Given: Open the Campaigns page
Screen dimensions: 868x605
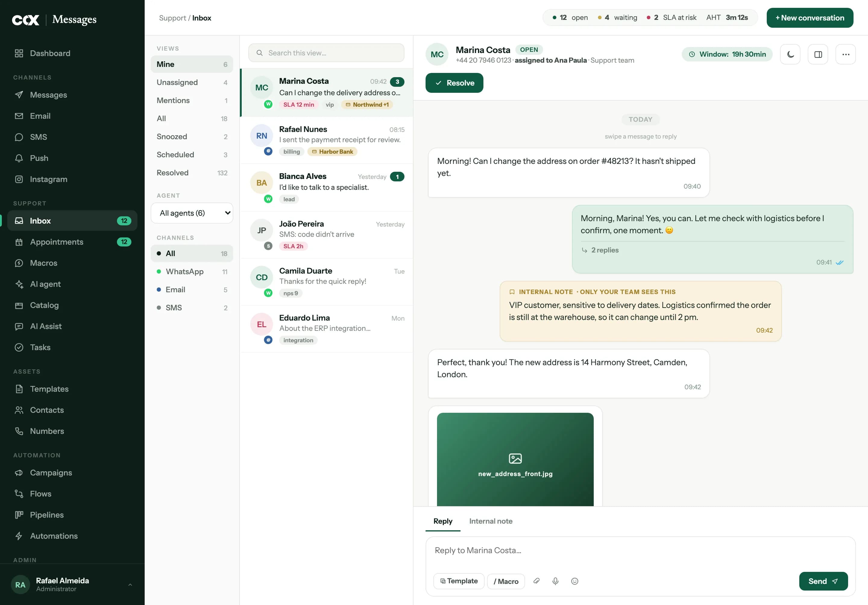Looking at the screenshot, I should click(x=72, y=473).
